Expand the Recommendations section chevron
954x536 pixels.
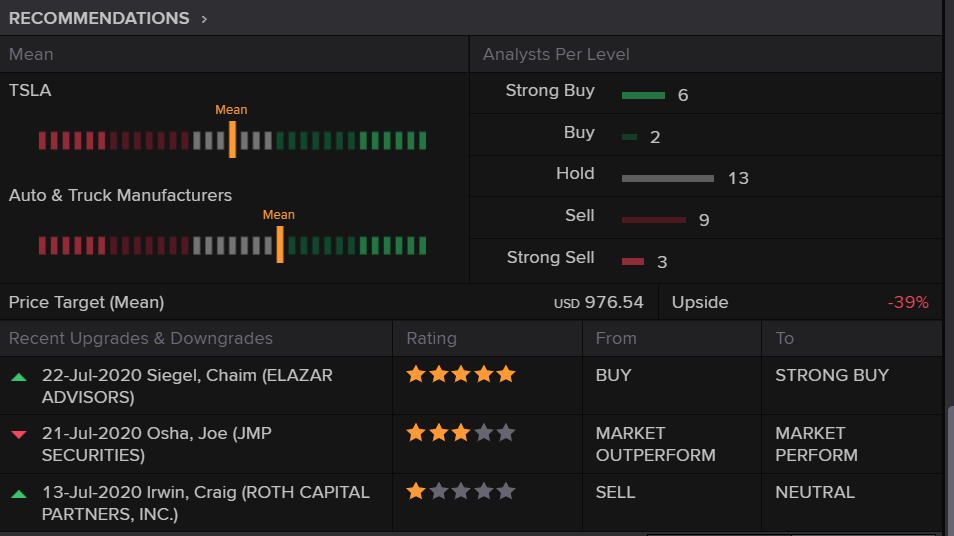pos(204,19)
